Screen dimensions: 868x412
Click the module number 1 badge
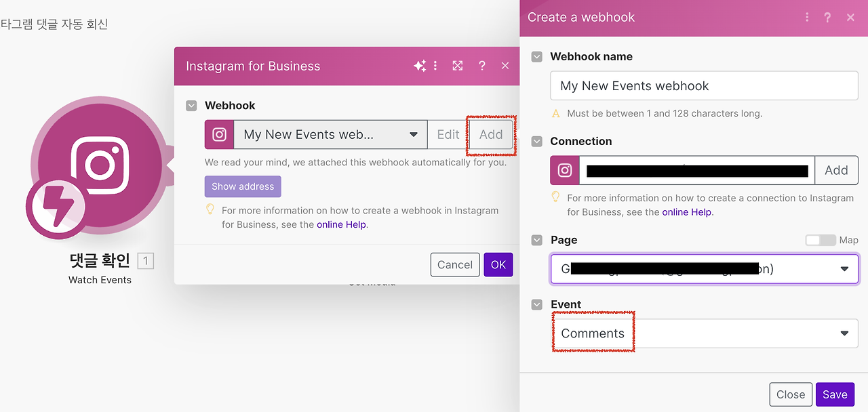pyautogui.click(x=145, y=260)
